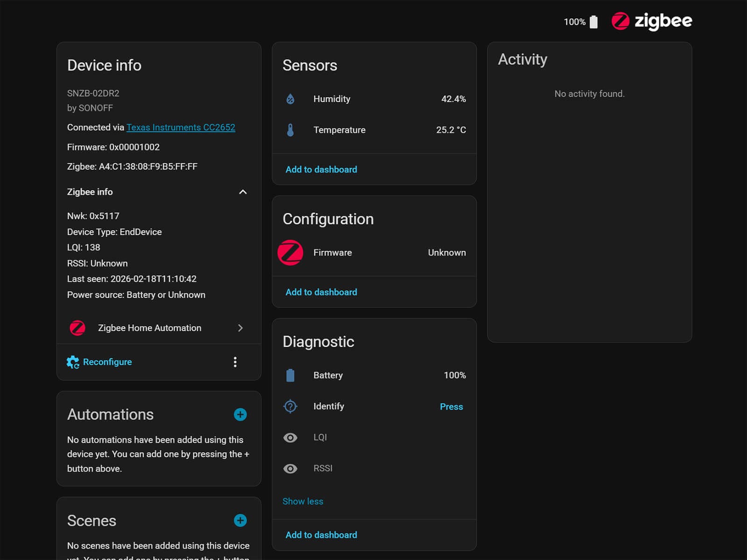Open the three-dot device options menu
The height and width of the screenshot is (560, 747).
pyautogui.click(x=235, y=362)
